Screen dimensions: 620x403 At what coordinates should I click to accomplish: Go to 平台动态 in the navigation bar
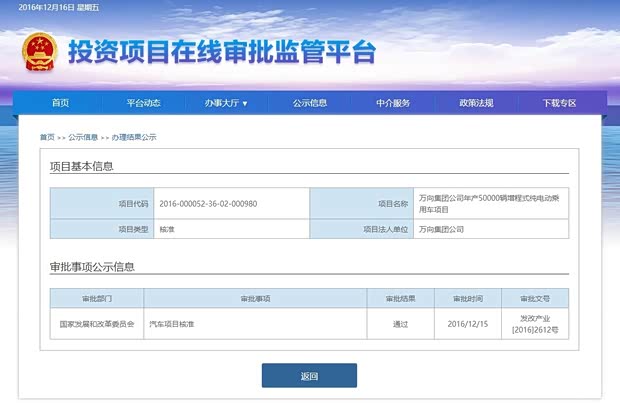143,103
